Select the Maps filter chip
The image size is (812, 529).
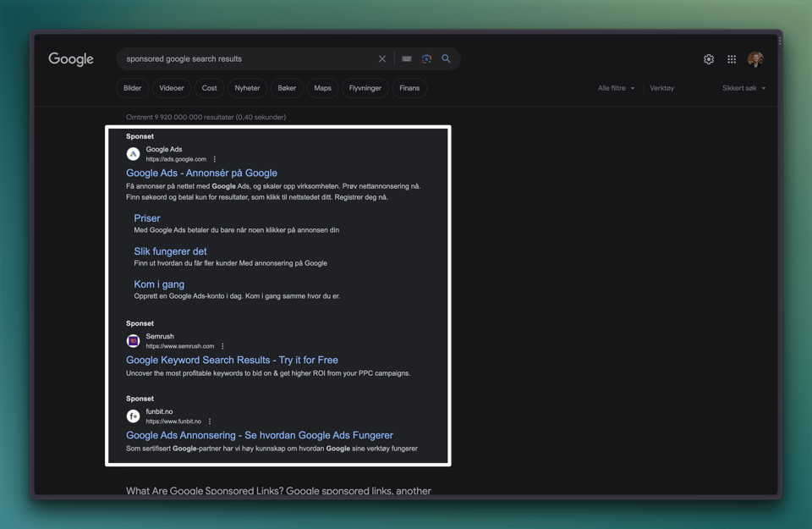[x=322, y=88]
